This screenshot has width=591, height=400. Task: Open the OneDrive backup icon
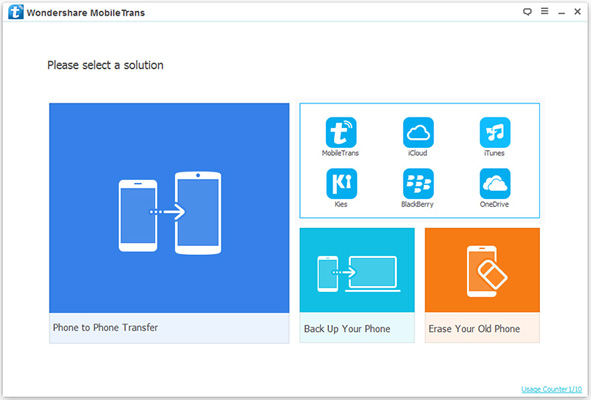(x=495, y=184)
